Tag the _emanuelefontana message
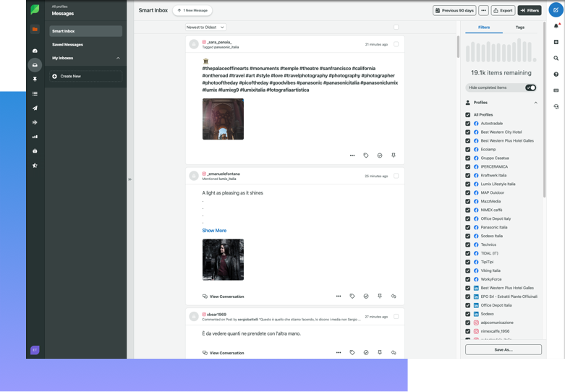 pyautogui.click(x=352, y=296)
